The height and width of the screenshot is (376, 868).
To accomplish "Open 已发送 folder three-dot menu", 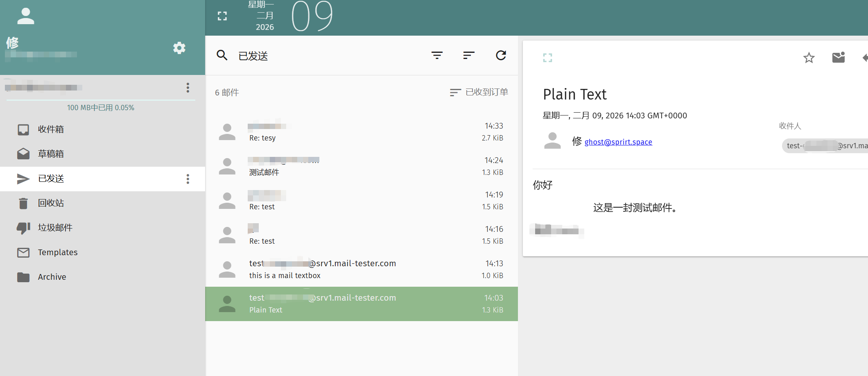I will pos(188,179).
